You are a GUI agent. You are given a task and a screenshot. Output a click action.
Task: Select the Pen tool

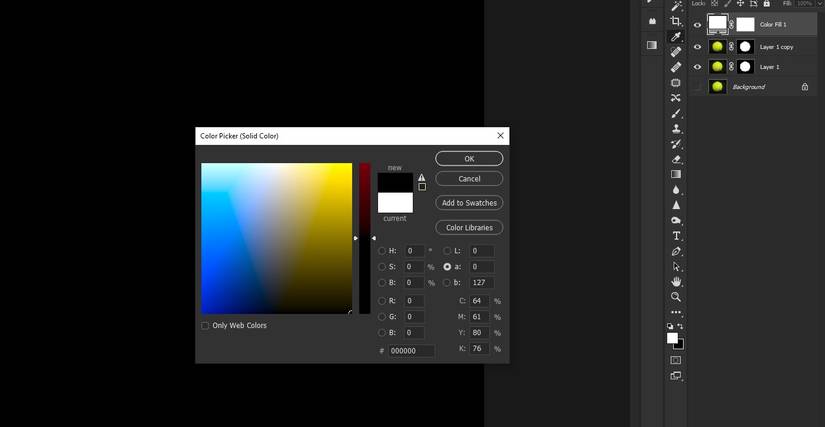coord(676,251)
